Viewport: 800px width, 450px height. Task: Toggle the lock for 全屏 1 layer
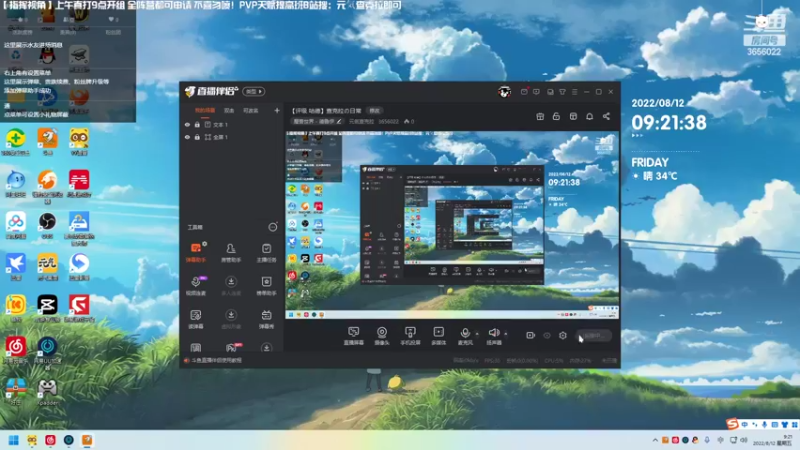pyautogui.click(x=197, y=137)
